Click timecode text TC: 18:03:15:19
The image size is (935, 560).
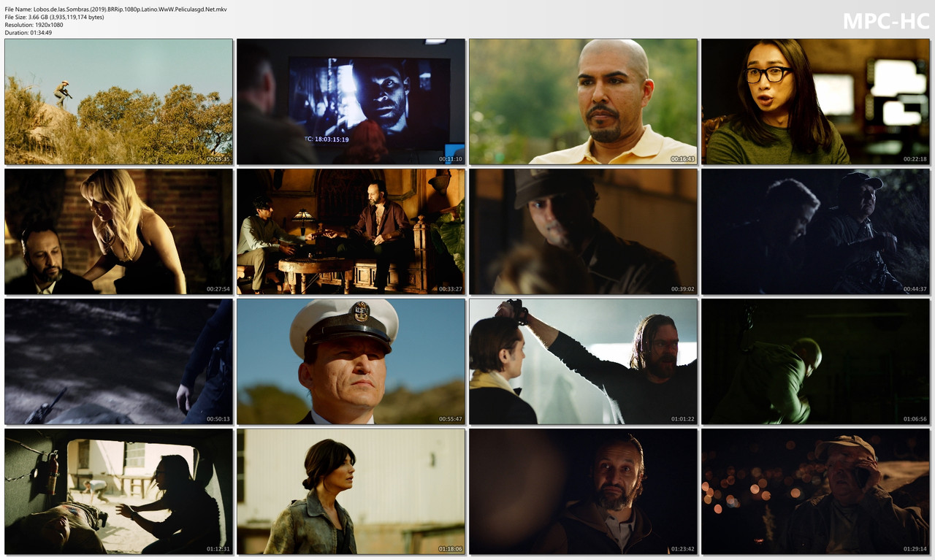coord(327,139)
